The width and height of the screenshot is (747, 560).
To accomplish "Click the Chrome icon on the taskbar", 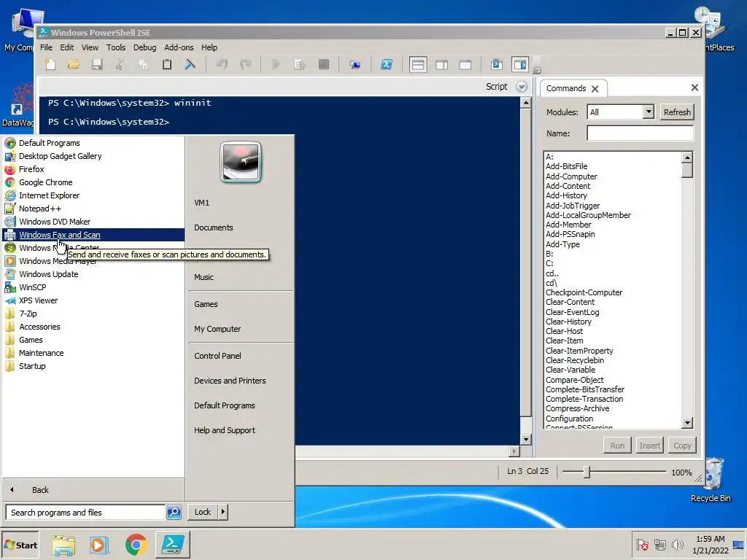I will [136, 545].
